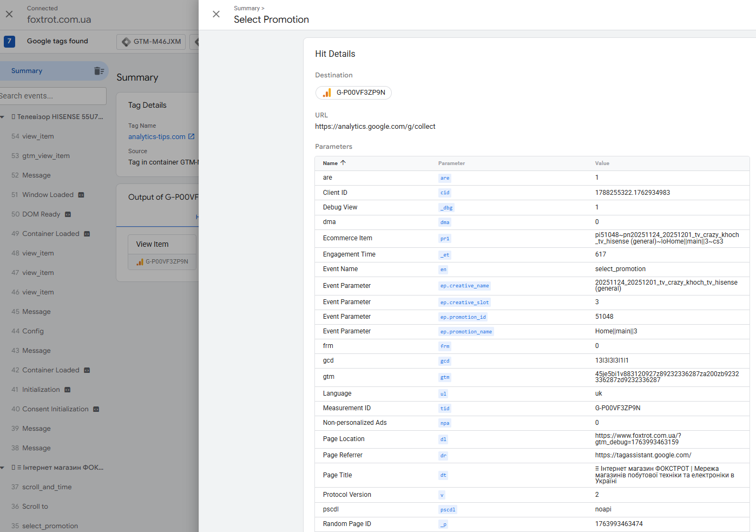The image size is (756, 532).
Task: Close the foxtrot.com.ua debug session
Action: coord(9,14)
